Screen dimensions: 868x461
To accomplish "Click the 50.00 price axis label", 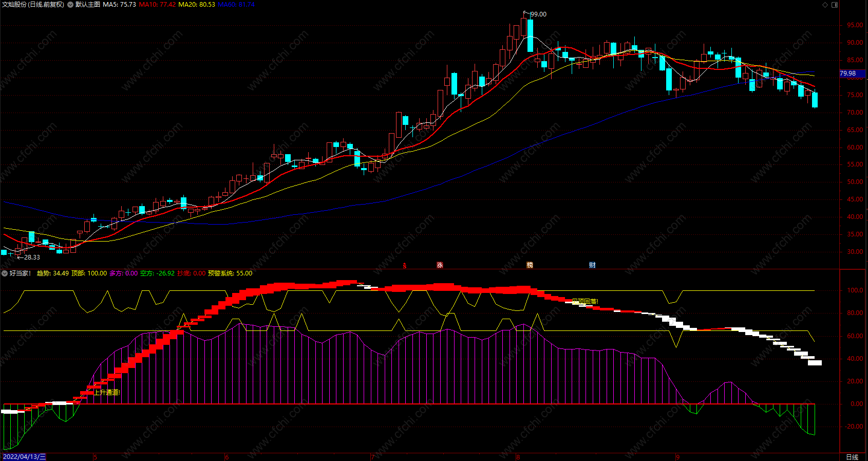I will (855, 182).
